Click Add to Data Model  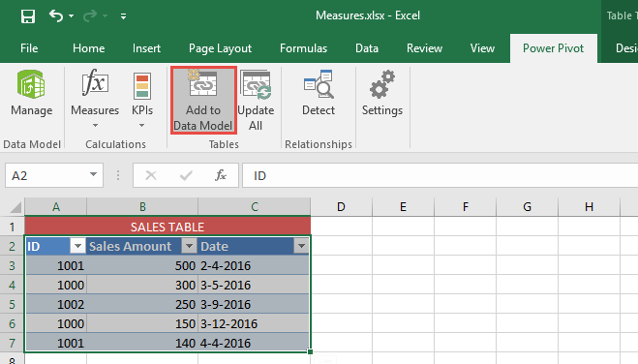coord(203,100)
